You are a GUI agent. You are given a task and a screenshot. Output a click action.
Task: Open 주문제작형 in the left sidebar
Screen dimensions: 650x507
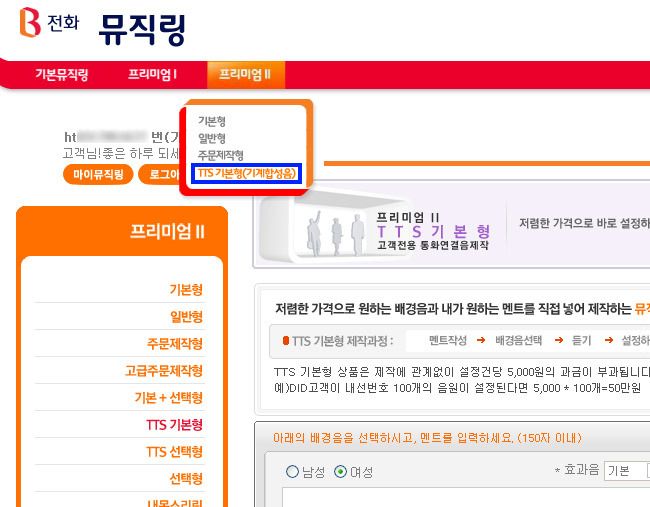175,344
